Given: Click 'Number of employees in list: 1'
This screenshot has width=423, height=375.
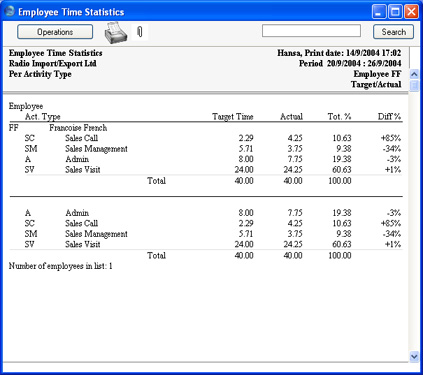Looking at the screenshot, I should tap(60, 266).
